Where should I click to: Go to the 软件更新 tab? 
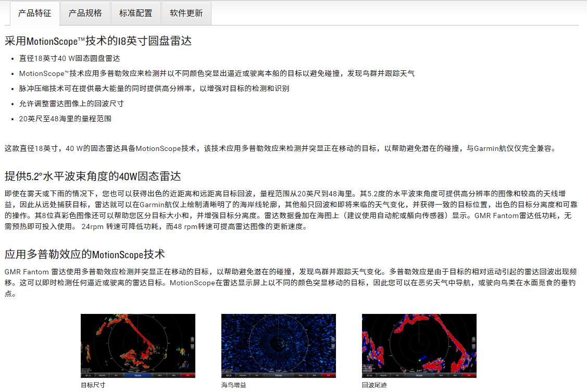click(186, 13)
